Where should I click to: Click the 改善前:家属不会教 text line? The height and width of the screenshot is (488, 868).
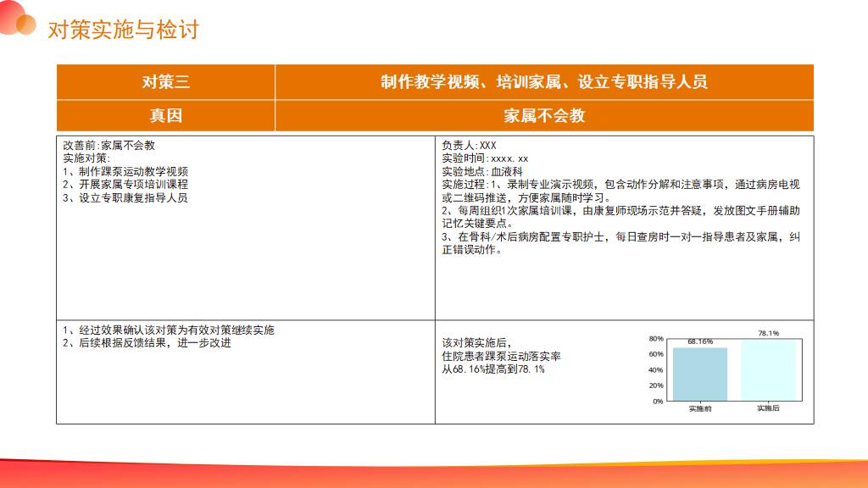pos(109,146)
